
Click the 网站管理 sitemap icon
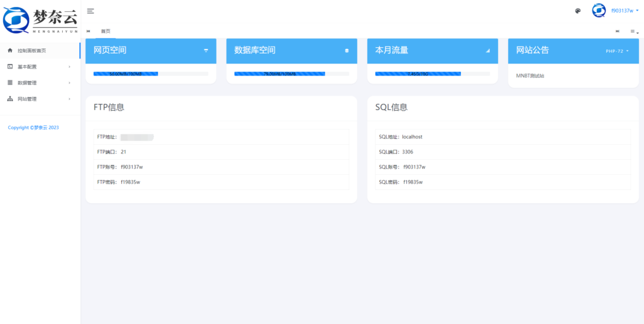(10, 99)
